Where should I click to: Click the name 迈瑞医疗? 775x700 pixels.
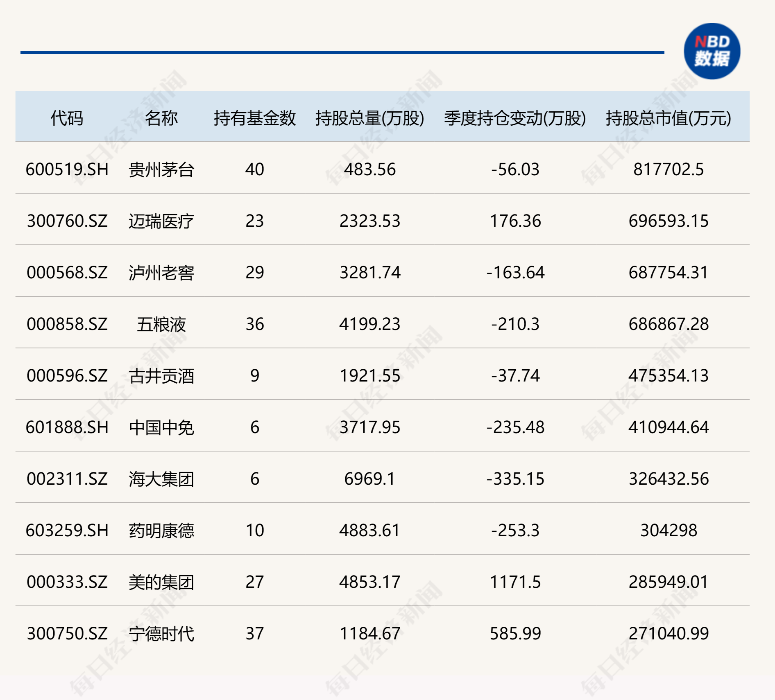coord(161,221)
